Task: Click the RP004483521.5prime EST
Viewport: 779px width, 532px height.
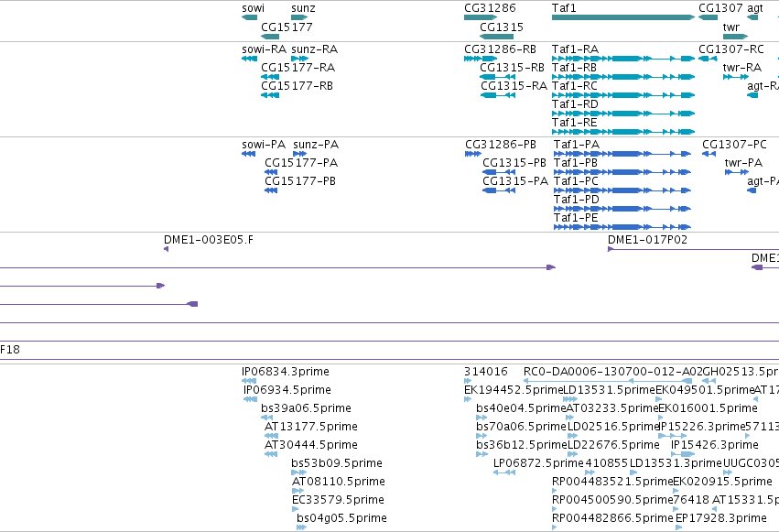Action: [555, 492]
